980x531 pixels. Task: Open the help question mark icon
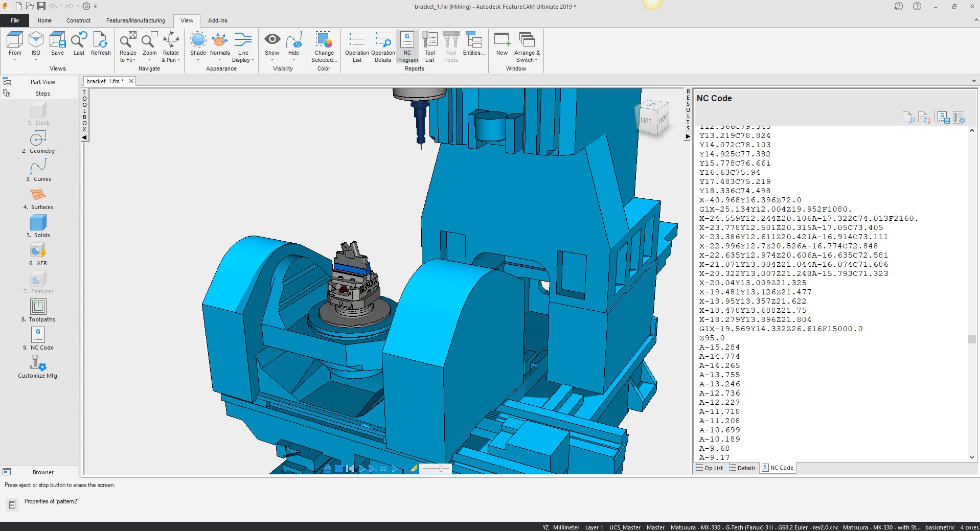click(917, 7)
